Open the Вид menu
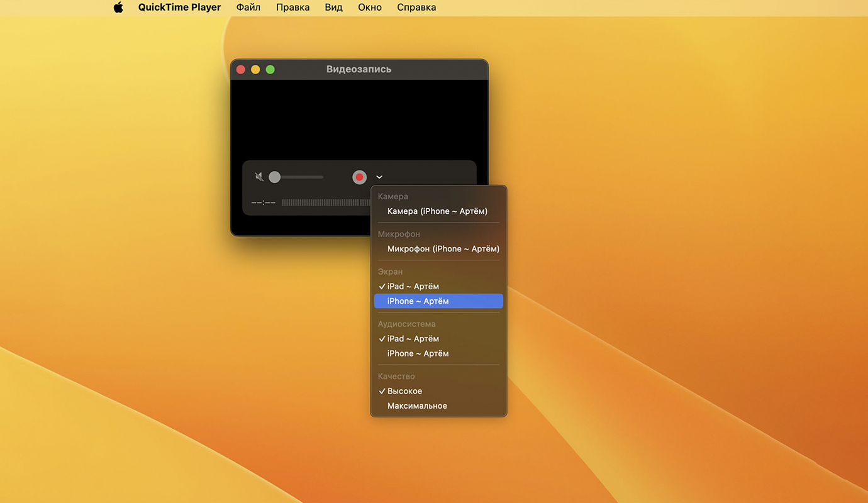 334,8
